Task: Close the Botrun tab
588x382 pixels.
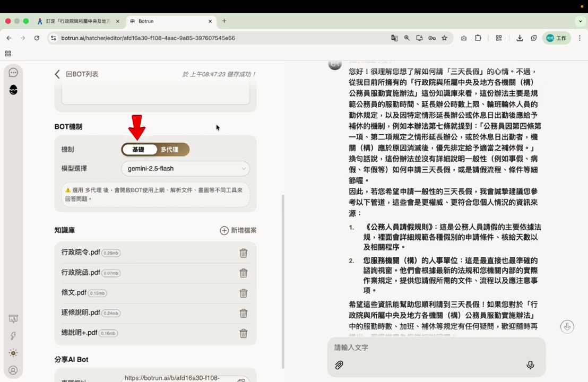Action: [x=210, y=21]
